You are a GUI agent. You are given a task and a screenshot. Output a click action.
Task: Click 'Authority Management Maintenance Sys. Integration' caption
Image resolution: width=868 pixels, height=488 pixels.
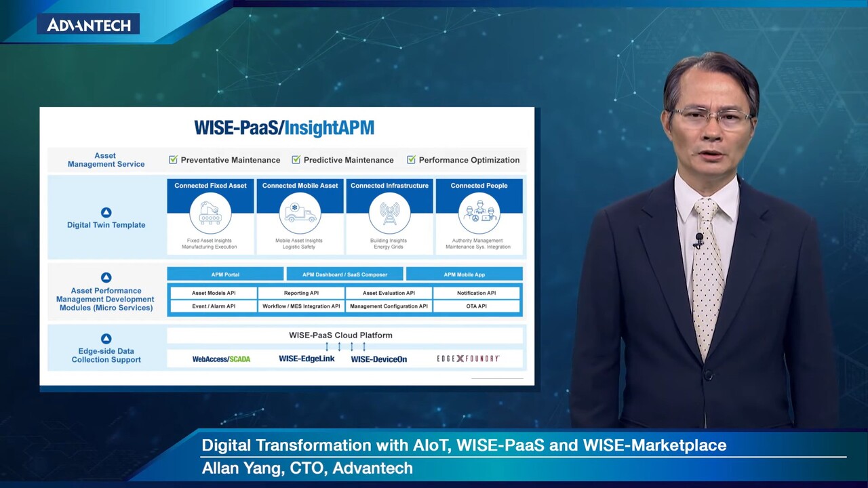coord(479,243)
